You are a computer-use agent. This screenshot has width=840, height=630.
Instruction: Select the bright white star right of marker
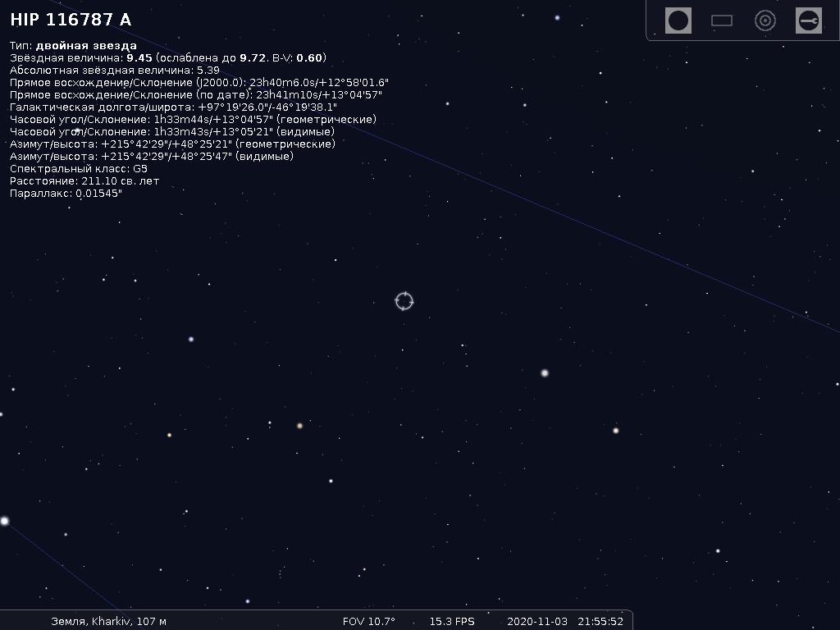tap(545, 373)
